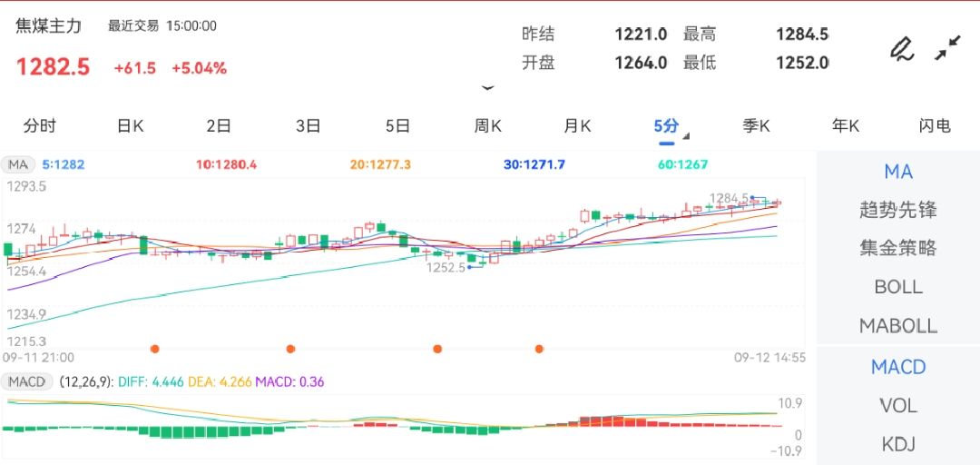Open the pencil drawing tool

click(902, 49)
